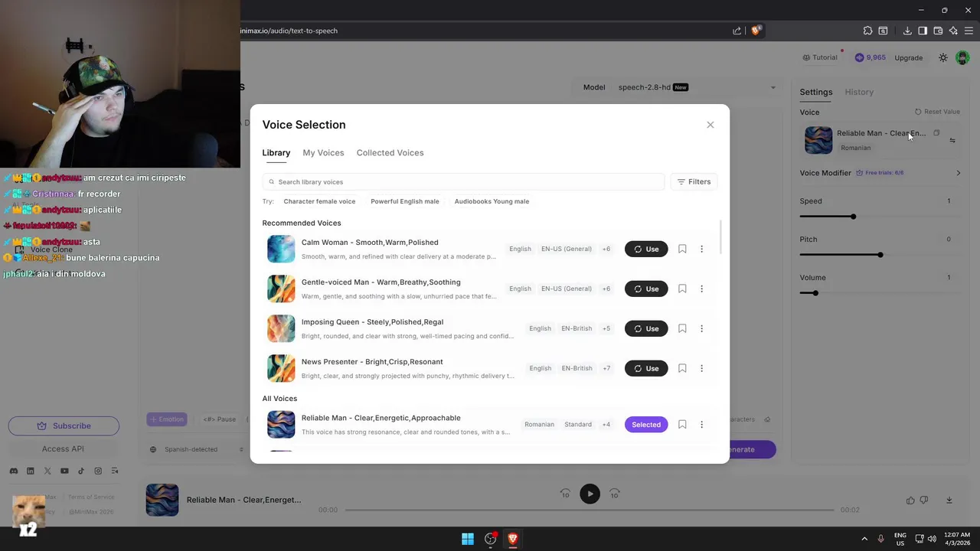
Task: Show the +6 extra languages for Calm Woman
Action: (606, 249)
